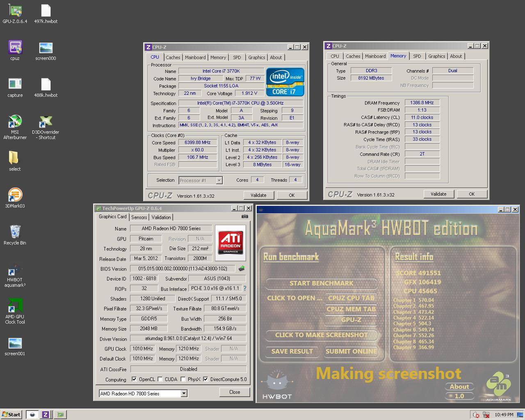Viewport: 525px width, 420px height.
Task: Click the Bus Interface question mark icon
Action: coord(245,289)
